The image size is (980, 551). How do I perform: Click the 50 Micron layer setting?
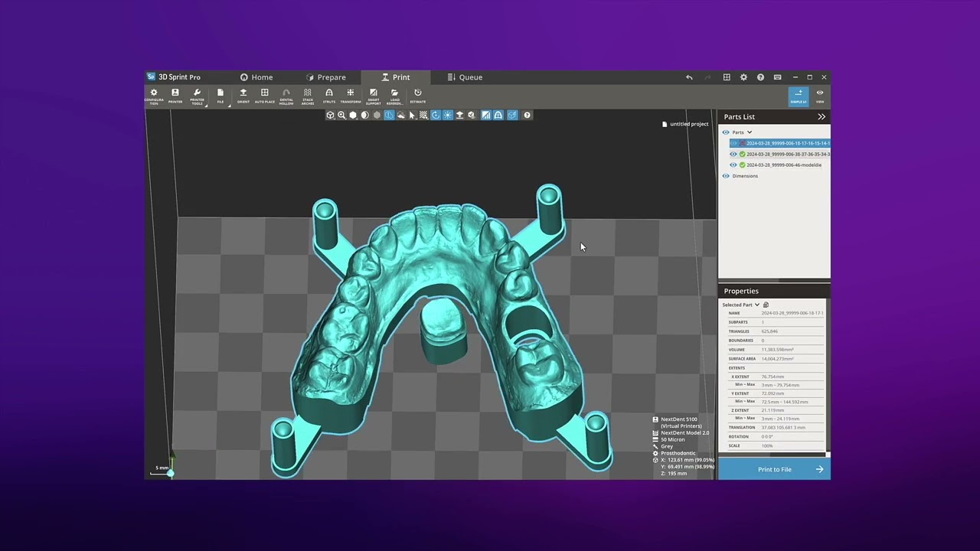673,440
